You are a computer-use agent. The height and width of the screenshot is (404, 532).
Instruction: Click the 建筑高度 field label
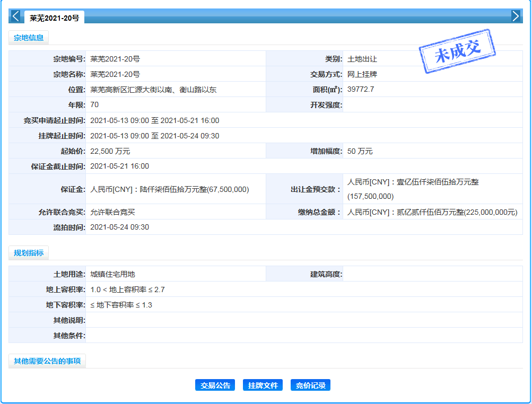pyautogui.click(x=326, y=275)
